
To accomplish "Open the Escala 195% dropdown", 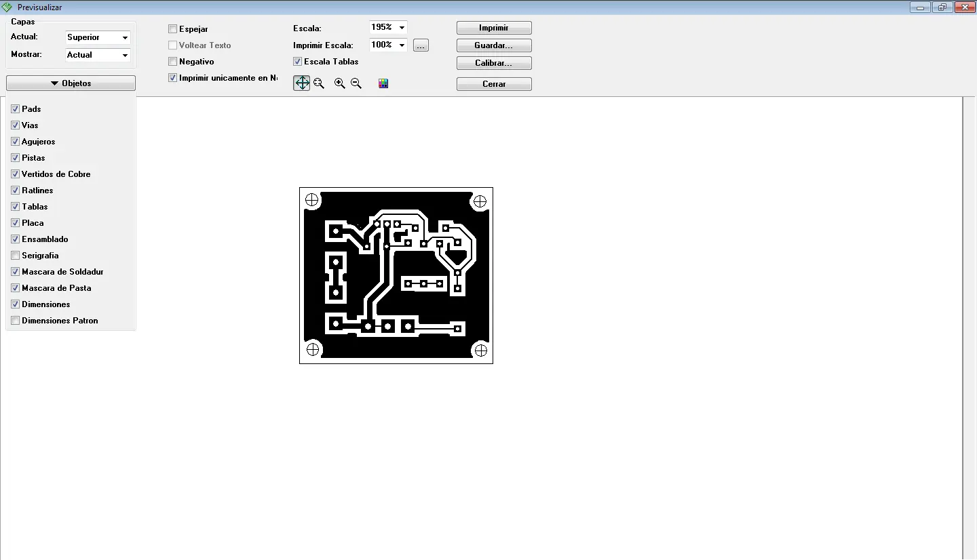I will click(x=388, y=27).
